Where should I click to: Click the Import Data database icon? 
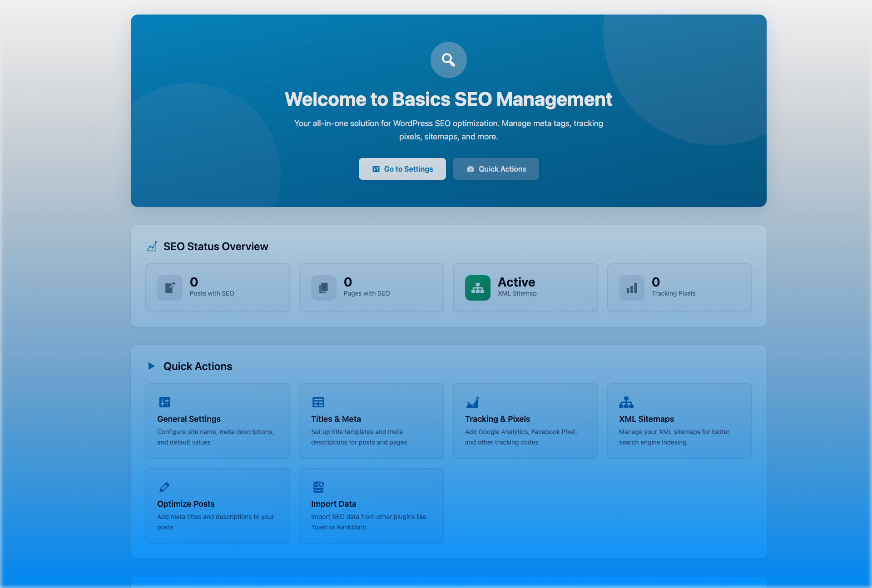(318, 487)
